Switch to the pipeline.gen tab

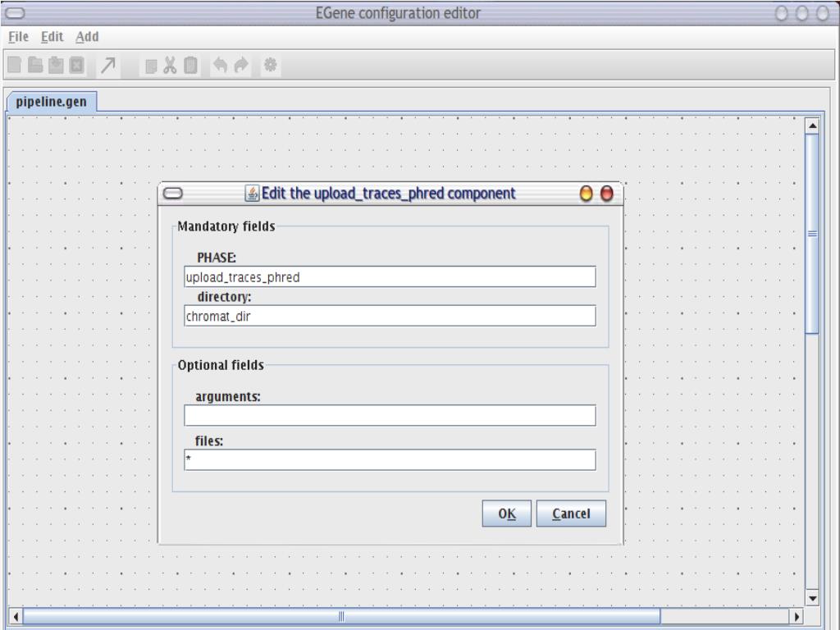pos(52,101)
